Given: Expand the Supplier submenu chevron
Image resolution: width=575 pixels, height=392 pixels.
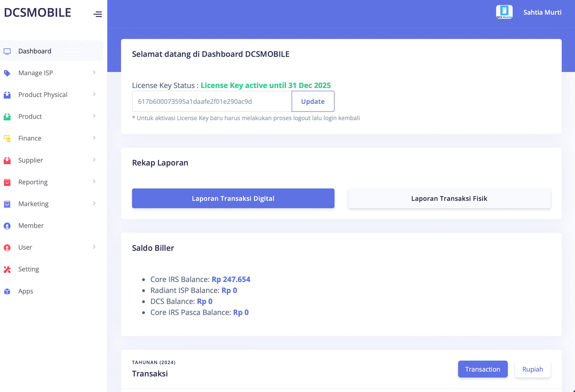Looking at the screenshot, I should point(94,160).
